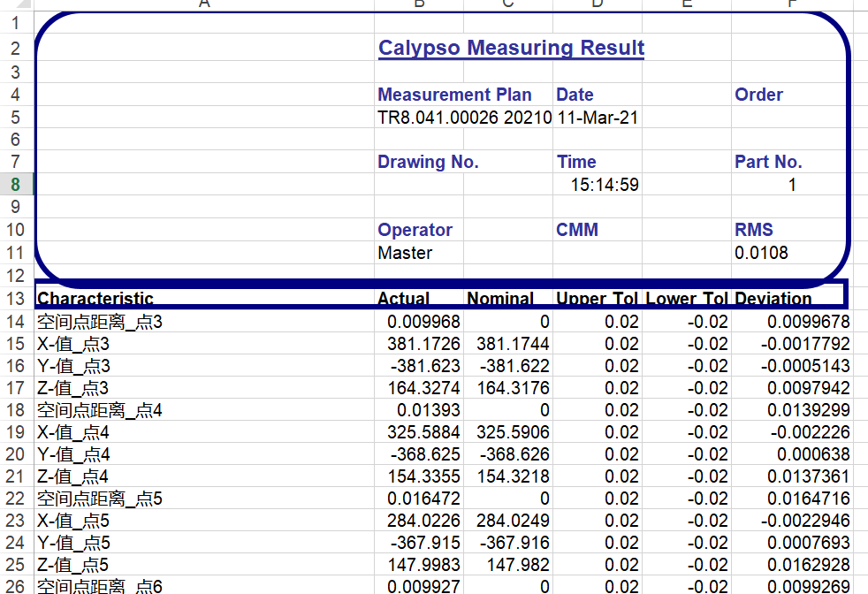Open the Calypso Measuring Result title link

click(x=511, y=48)
